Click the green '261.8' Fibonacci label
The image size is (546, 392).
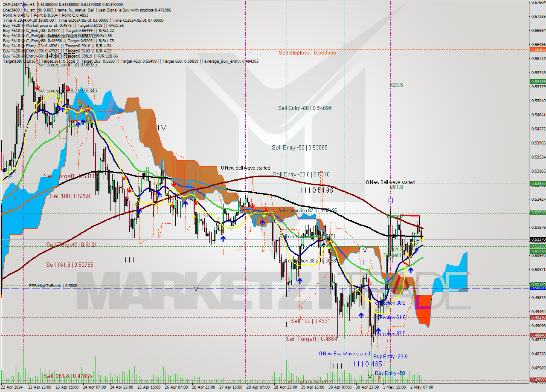coord(396,187)
